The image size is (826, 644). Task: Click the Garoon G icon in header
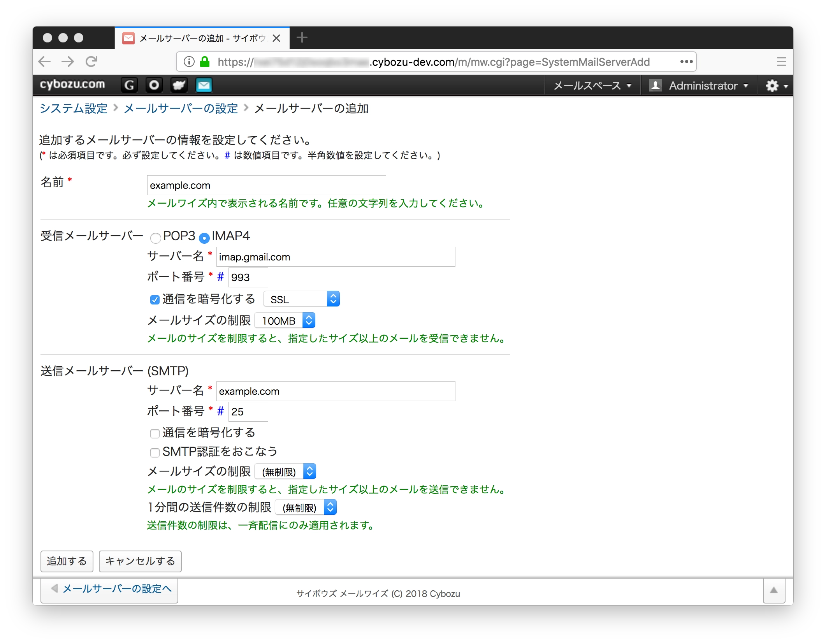pyautogui.click(x=129, y=85)
